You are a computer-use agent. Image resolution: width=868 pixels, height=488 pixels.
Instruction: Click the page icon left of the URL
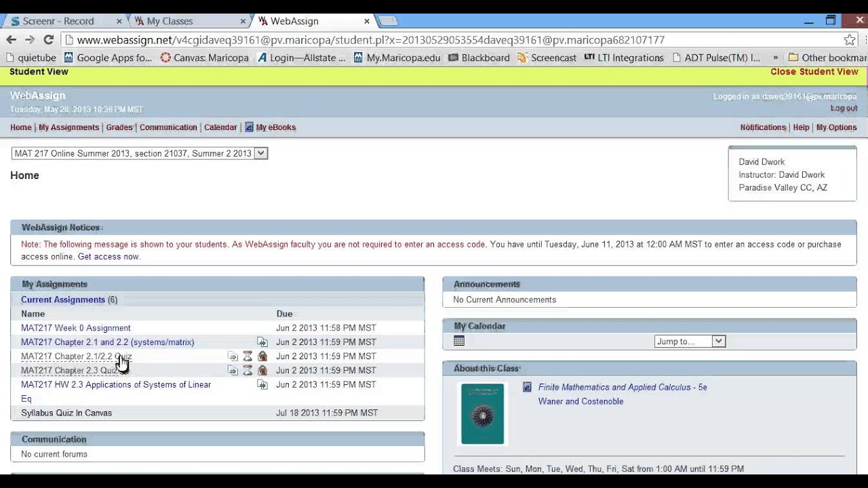tap(69, 40)
